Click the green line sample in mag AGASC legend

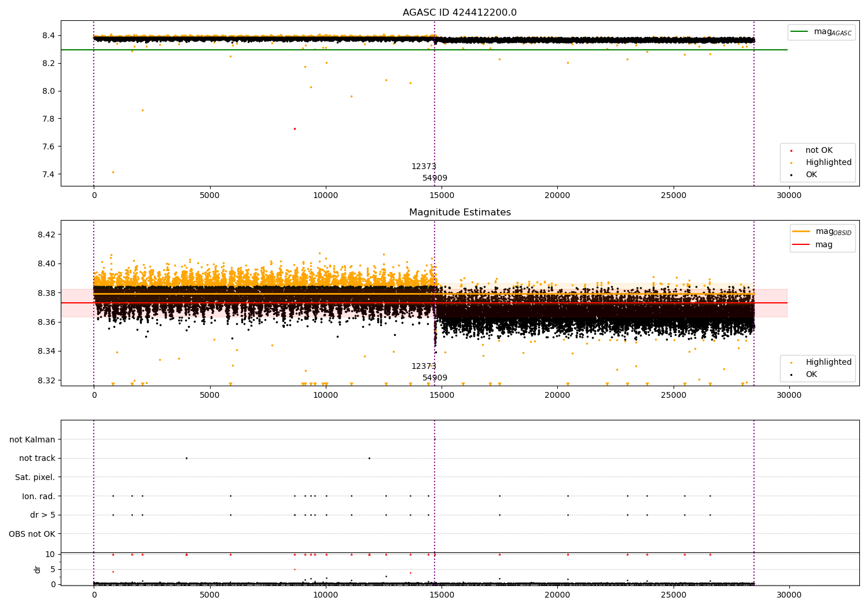799,32
